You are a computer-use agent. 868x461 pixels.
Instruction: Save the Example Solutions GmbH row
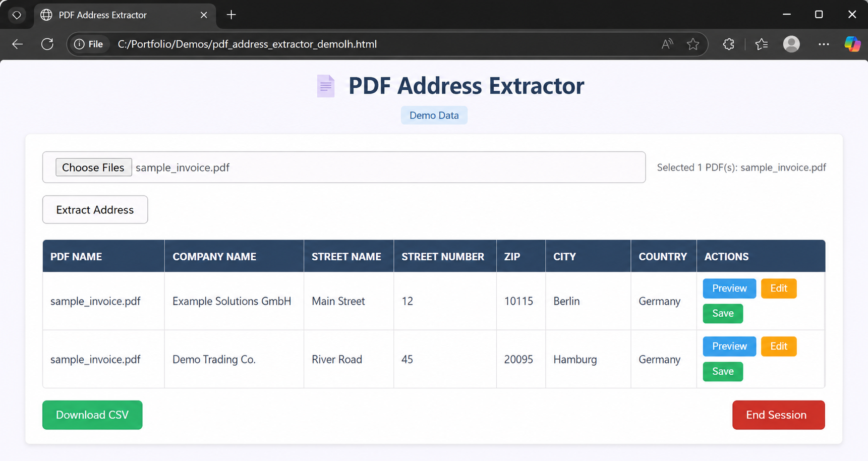coord(723,313)
